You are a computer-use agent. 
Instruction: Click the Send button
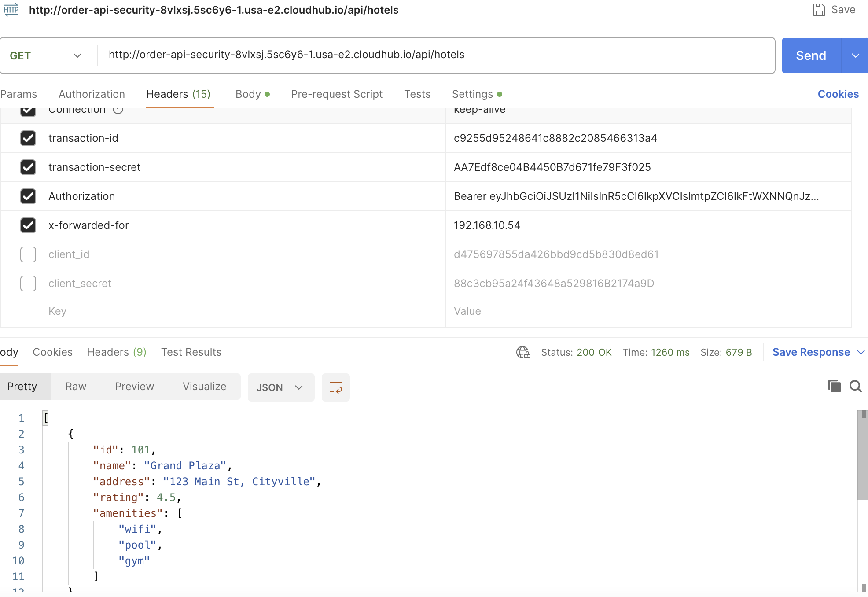tap(811, 55)
